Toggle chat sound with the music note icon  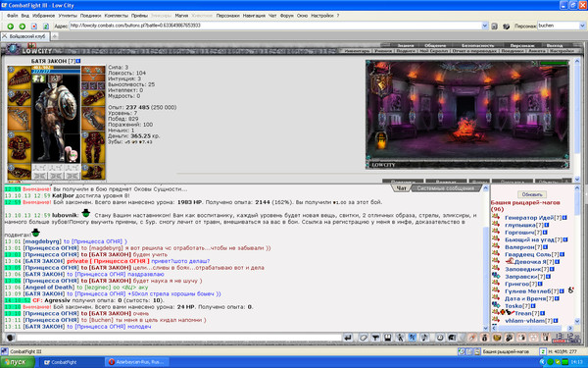coord(424,338)
